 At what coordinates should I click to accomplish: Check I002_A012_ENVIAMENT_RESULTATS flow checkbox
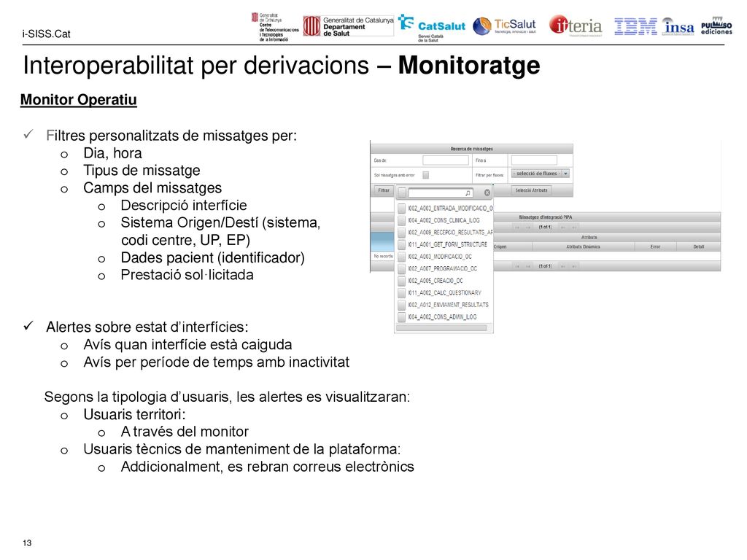(x=402, y=305)
